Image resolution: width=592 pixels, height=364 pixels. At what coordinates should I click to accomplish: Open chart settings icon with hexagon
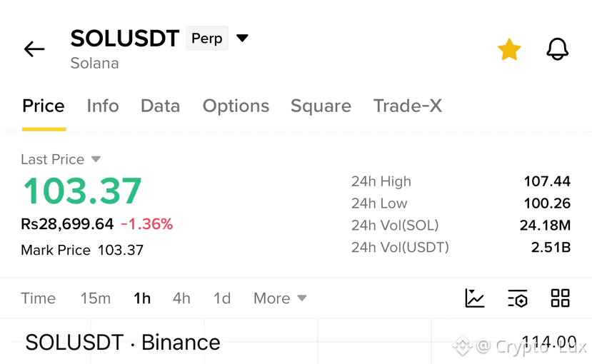click(x=517, y=298)
